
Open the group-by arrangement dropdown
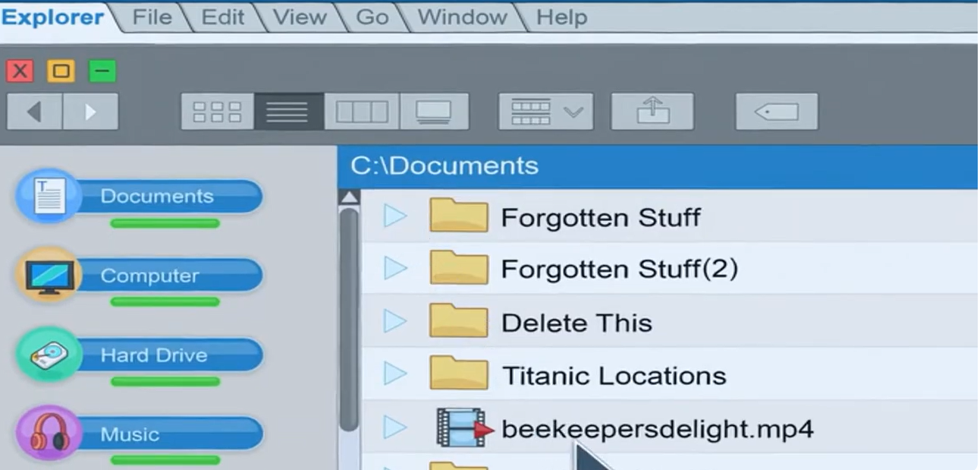pos(545,112)
